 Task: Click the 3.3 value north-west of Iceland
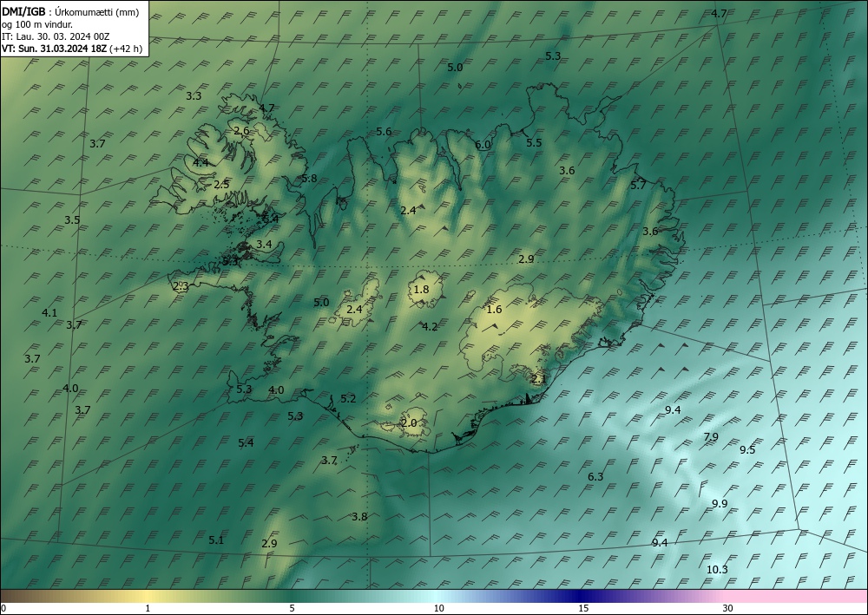194,95
